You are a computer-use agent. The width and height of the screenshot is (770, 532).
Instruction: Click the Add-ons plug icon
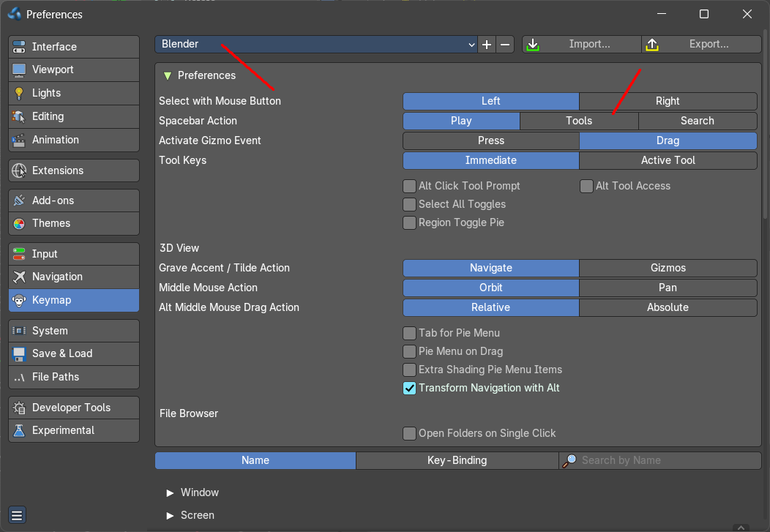pyautogui.click(x=19, y=201)
